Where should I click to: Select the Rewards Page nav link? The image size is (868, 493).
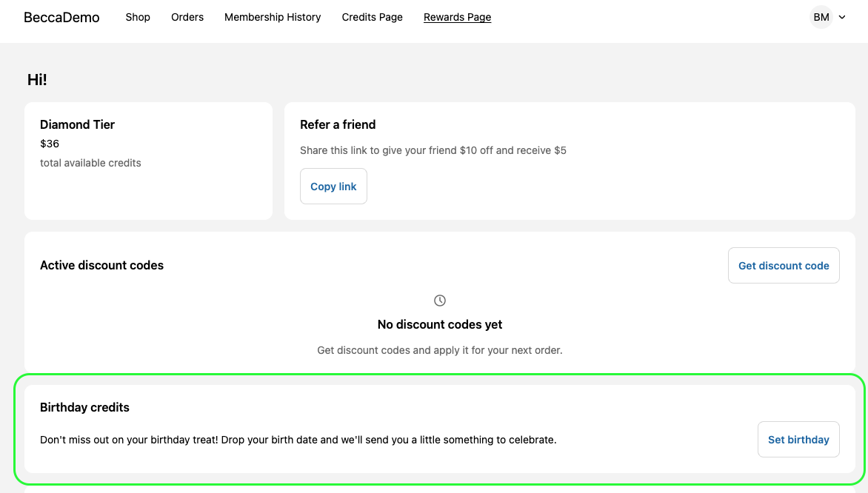[457, 17]
